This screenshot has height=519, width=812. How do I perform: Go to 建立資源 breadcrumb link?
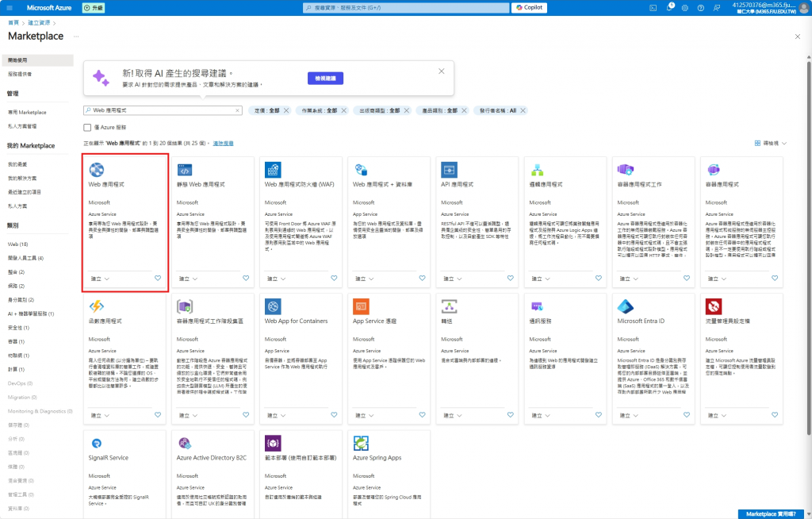tap(39, 23)
